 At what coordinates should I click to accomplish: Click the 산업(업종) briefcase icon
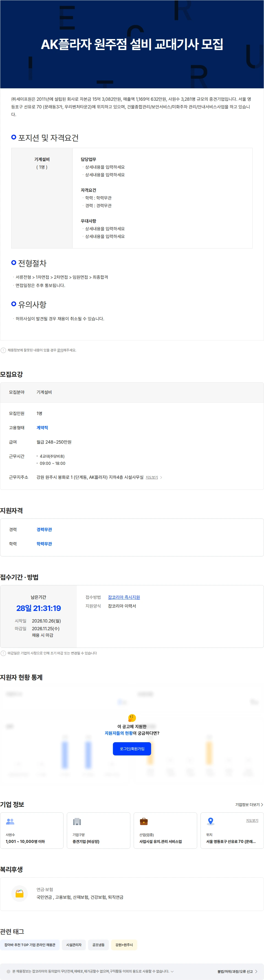[144, 821]
